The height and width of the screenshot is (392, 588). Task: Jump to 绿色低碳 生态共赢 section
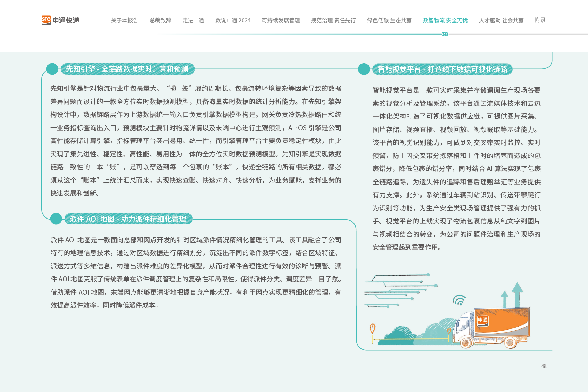[x=389, y=20]
